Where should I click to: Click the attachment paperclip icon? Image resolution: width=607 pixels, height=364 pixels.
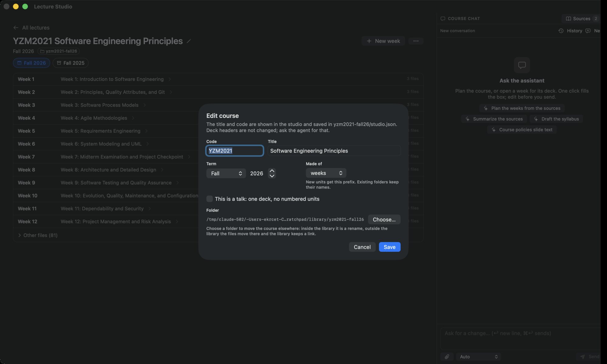447,357
